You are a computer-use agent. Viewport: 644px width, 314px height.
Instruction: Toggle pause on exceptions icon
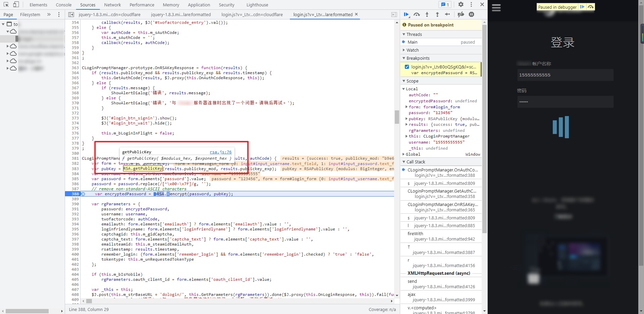coord(471,14)
